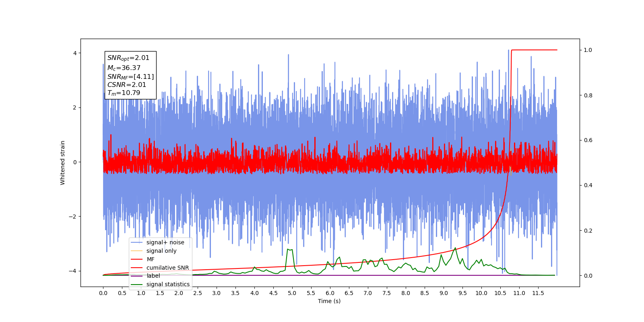Click the green signal statistics spike near 5.0 s
This screenshot has width=644, height=322.
click(289, 250)
